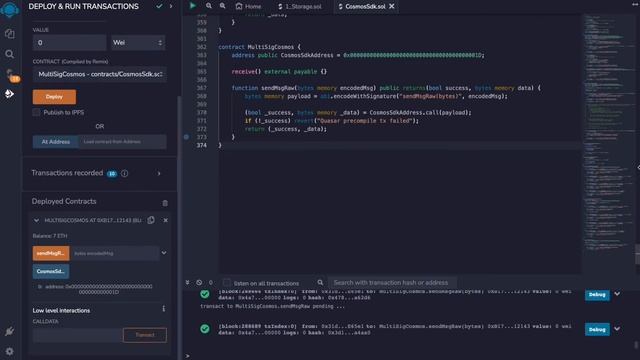This screenshot has height=360, width=640.
Task: Click the At Address button
Action: pyautogui.click(x=56, y=142)
